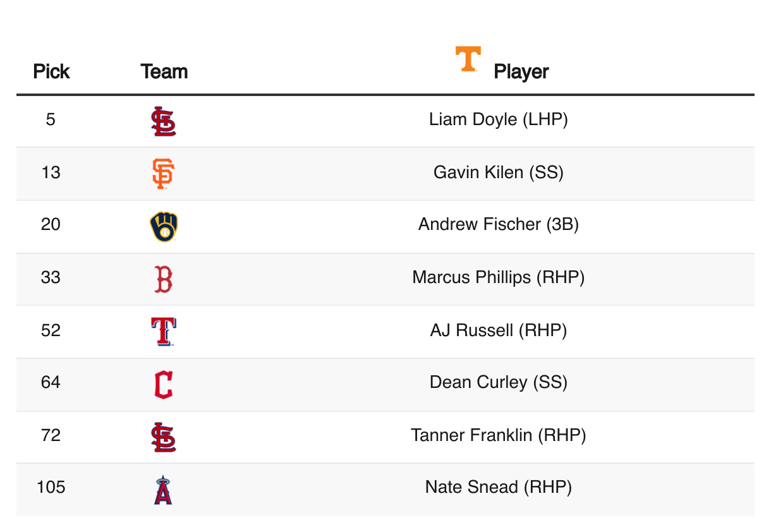771x532 pixels.
Task: Open AJ Russell (RHP) player name
Action: click(498, 330)
